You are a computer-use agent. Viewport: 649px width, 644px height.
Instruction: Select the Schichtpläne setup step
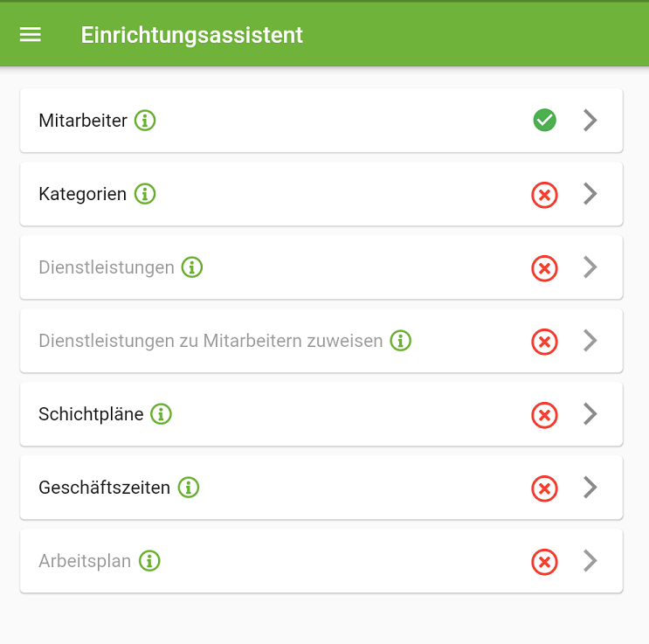[321, 414]
